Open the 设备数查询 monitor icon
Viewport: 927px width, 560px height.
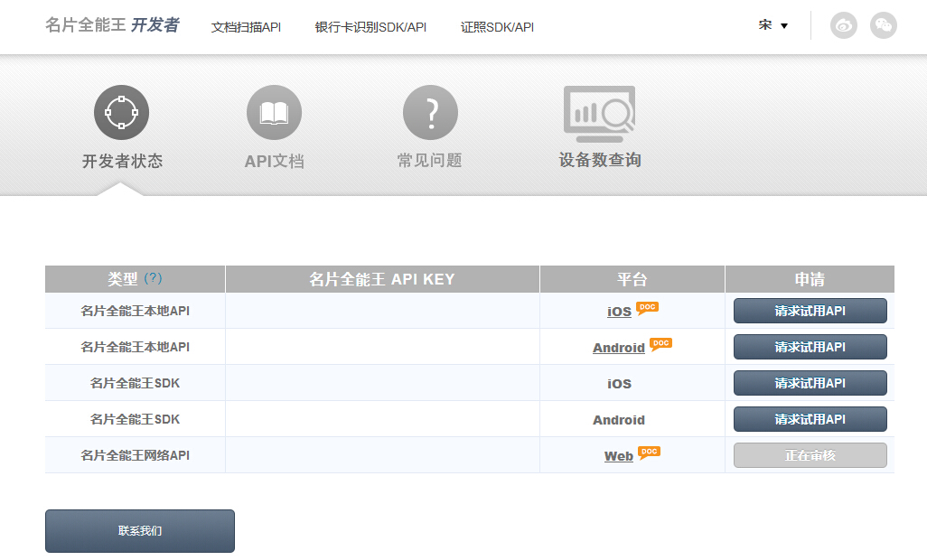599,114
